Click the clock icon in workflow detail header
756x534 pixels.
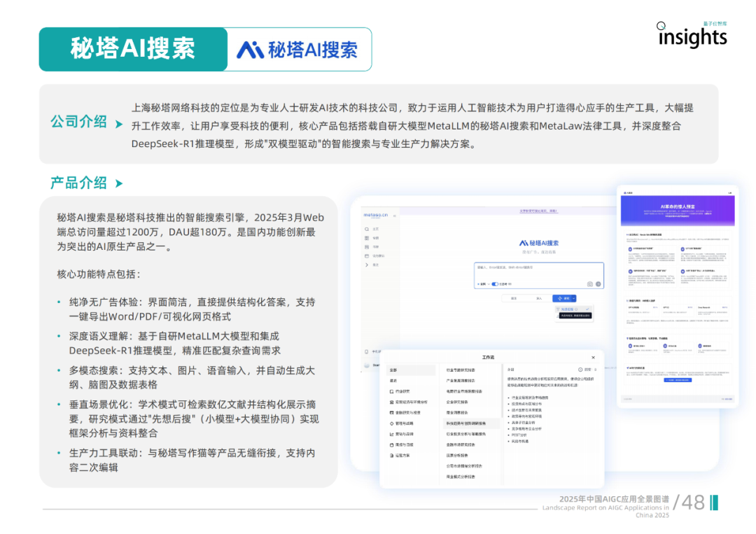(x=580, y=370)
